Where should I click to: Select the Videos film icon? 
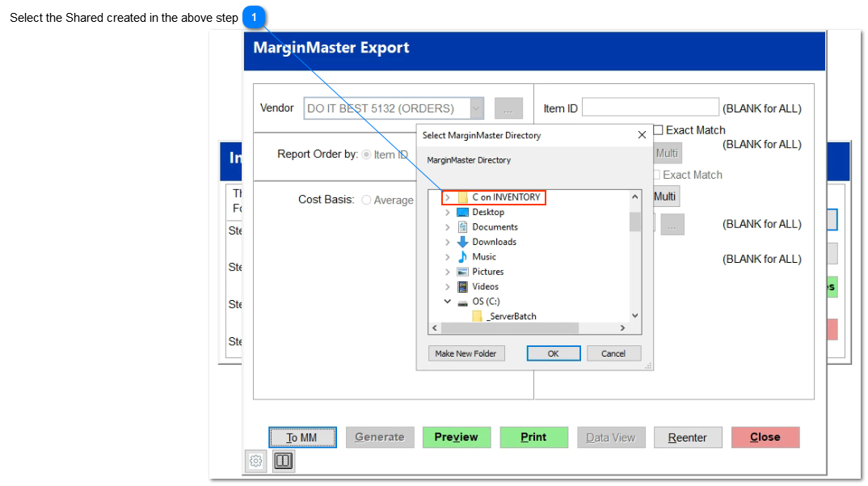[x=463, y=286]
